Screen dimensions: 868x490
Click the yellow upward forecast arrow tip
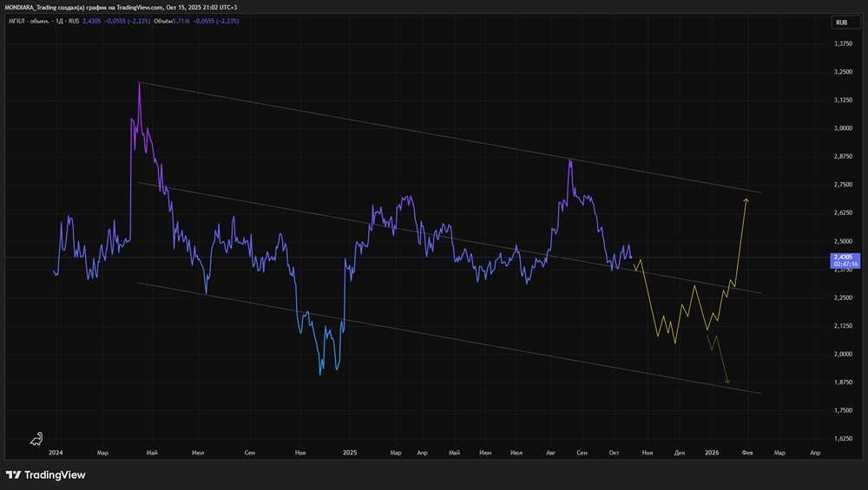coord(746,199)
